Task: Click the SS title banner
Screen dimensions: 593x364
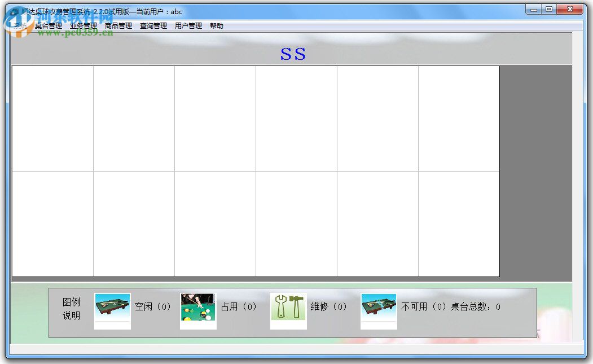Action: [293, 54]
